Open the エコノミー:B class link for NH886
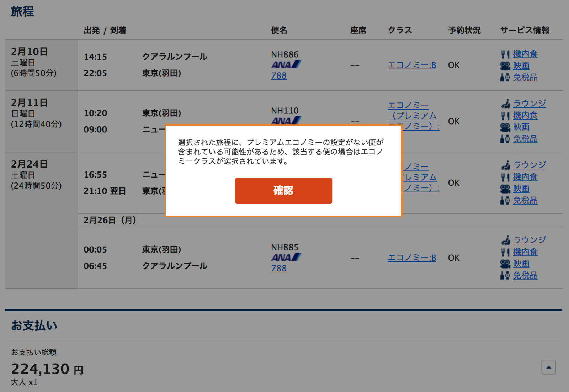 pyautogui.click(x=412, y=65)
